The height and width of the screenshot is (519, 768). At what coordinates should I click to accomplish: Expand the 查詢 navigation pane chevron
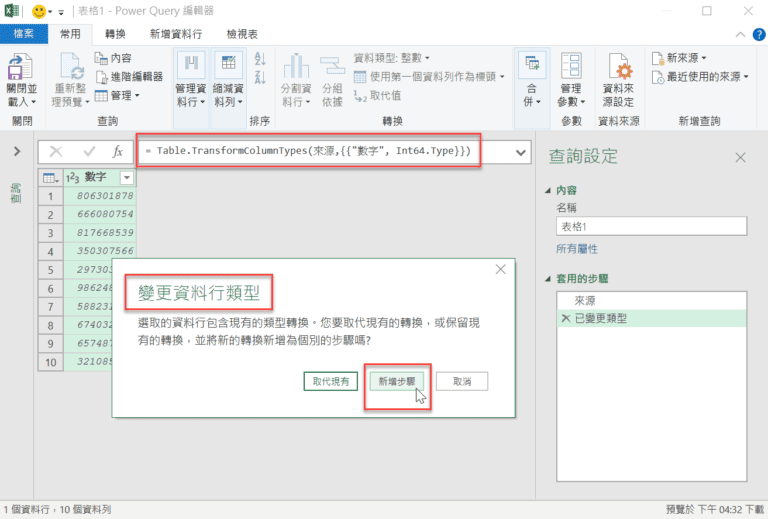(17, 152)
